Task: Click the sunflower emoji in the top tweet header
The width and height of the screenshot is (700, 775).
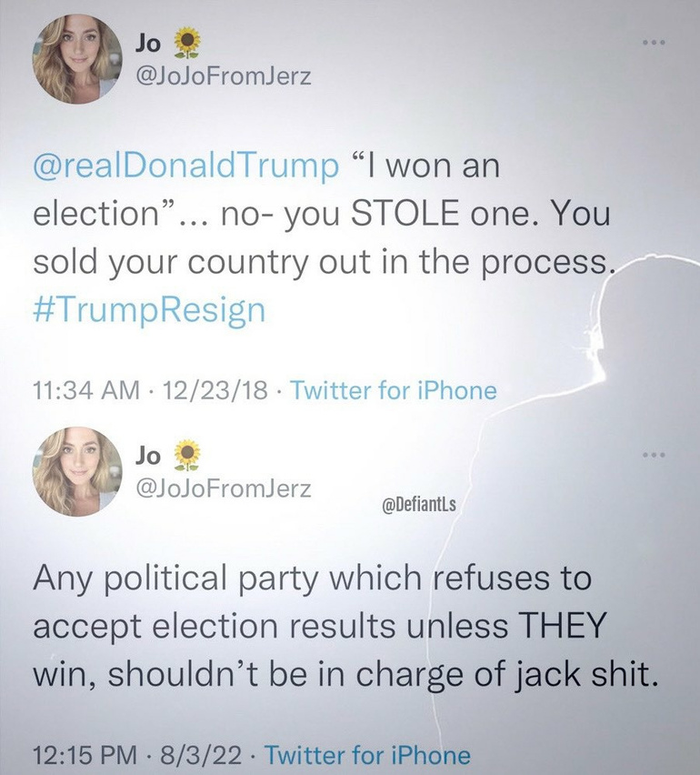Action: (x=187, y=41)
